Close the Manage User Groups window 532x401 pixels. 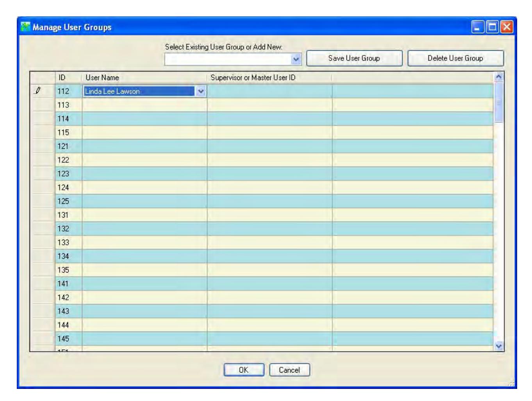507,27
